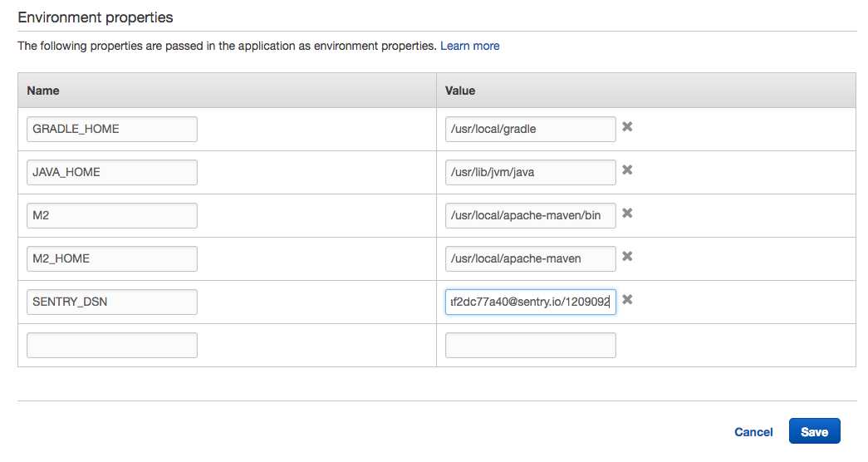Focus the M2 name input
The image size is (868, 462).
112,215
